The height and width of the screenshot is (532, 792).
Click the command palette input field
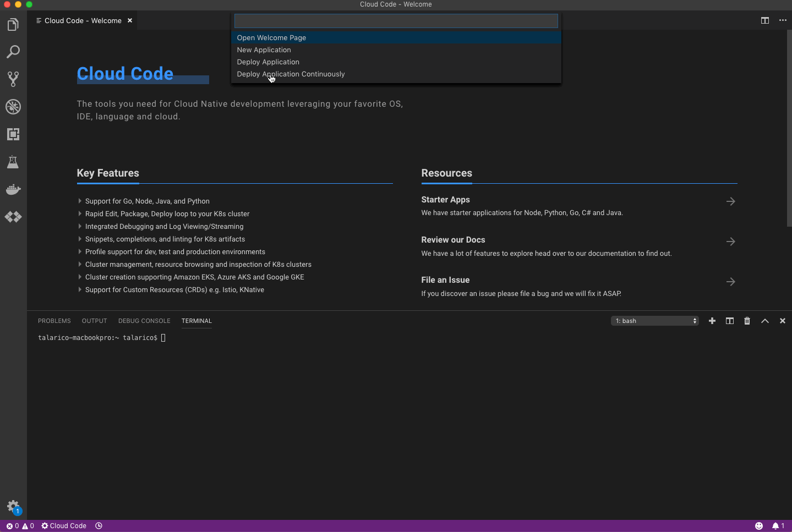[396, 20]
